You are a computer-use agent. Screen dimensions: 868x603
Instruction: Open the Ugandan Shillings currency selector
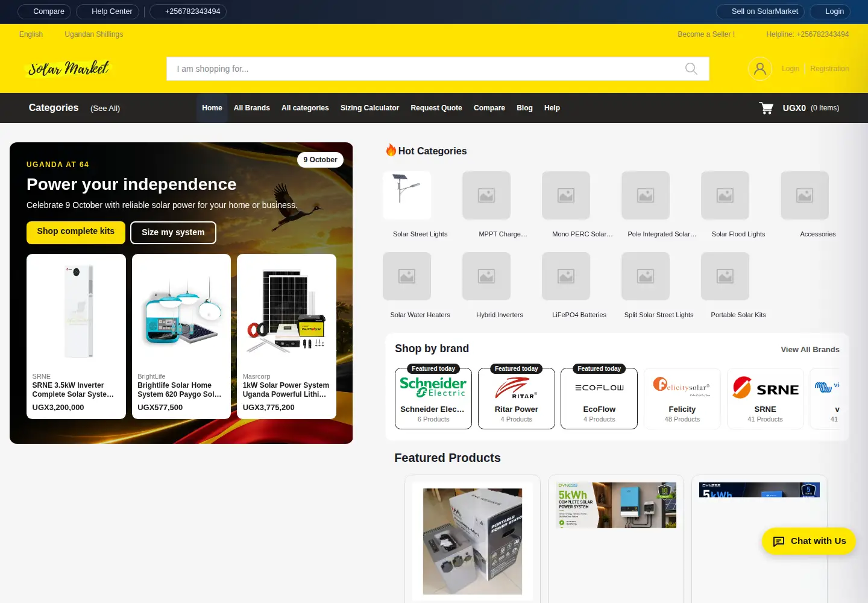(x=94, y=34)
